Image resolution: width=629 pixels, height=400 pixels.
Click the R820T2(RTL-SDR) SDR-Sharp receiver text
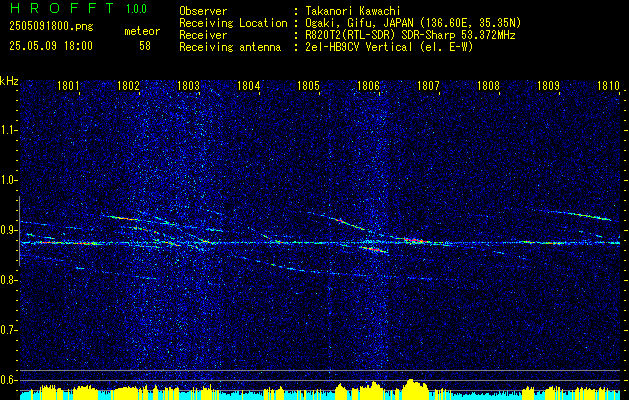[x=410, y=35]
